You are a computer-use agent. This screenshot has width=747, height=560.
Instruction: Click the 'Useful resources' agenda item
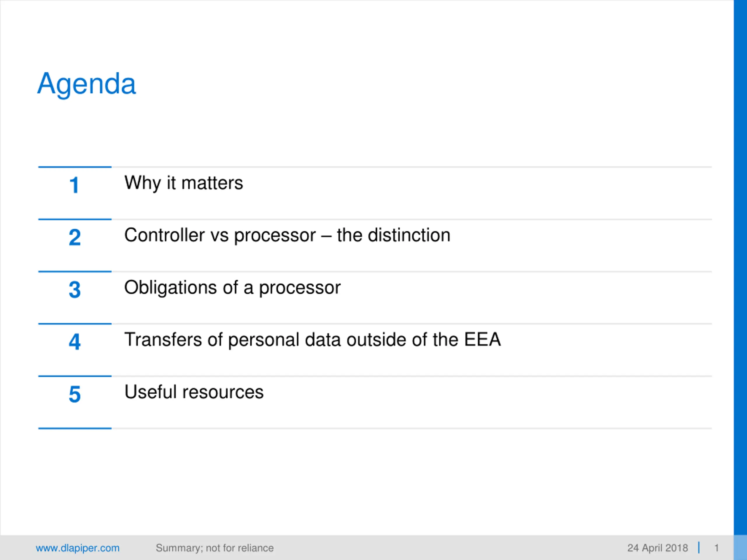pyautogui.click(x=194, y=392)
